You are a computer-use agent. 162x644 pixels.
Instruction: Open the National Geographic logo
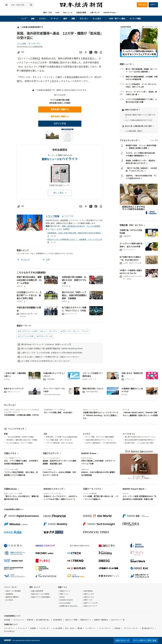tap(42, 568)
